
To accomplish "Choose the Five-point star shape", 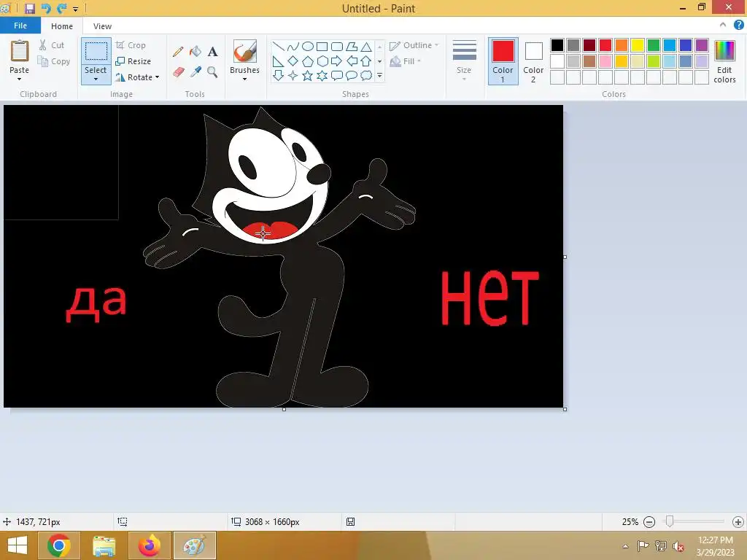I will point(308,75).
